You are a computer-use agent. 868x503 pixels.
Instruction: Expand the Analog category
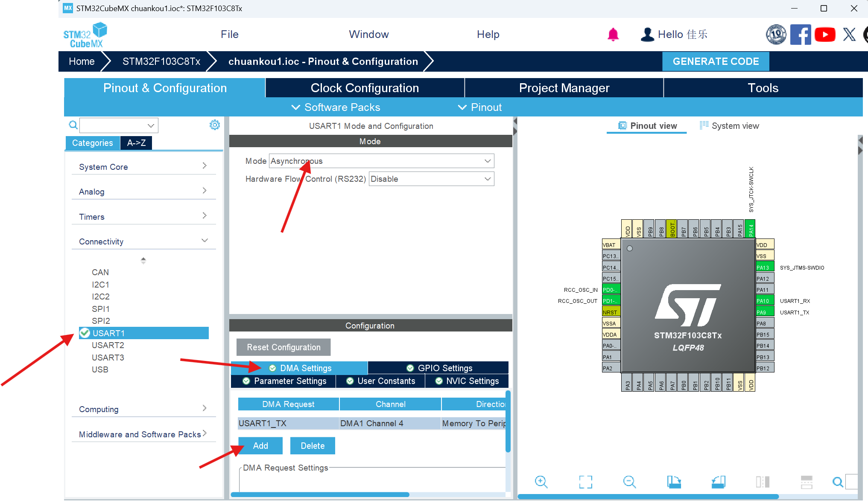point(143,191)
